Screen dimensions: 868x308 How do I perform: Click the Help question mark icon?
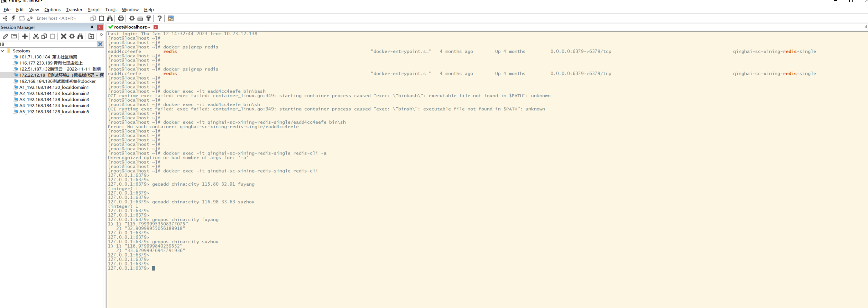pos(159,18)
